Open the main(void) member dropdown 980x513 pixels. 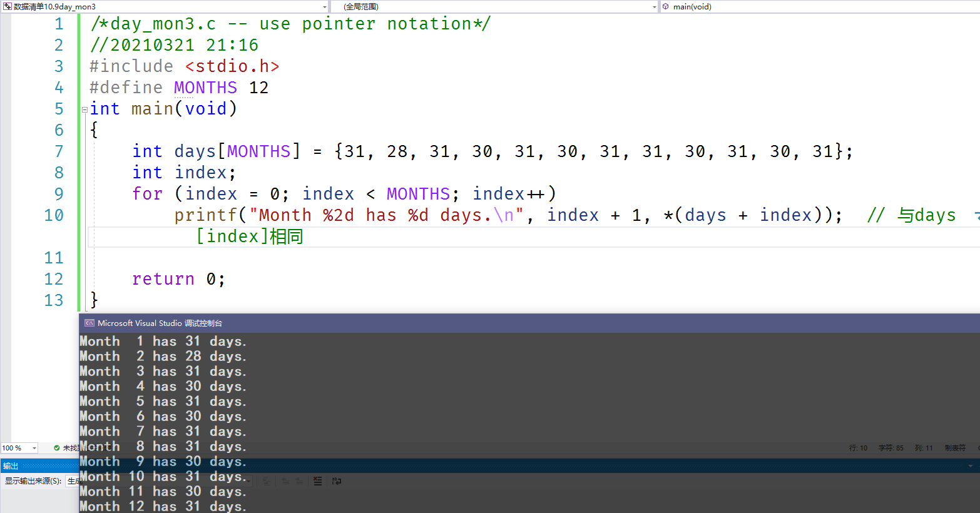tap(820, 6)
